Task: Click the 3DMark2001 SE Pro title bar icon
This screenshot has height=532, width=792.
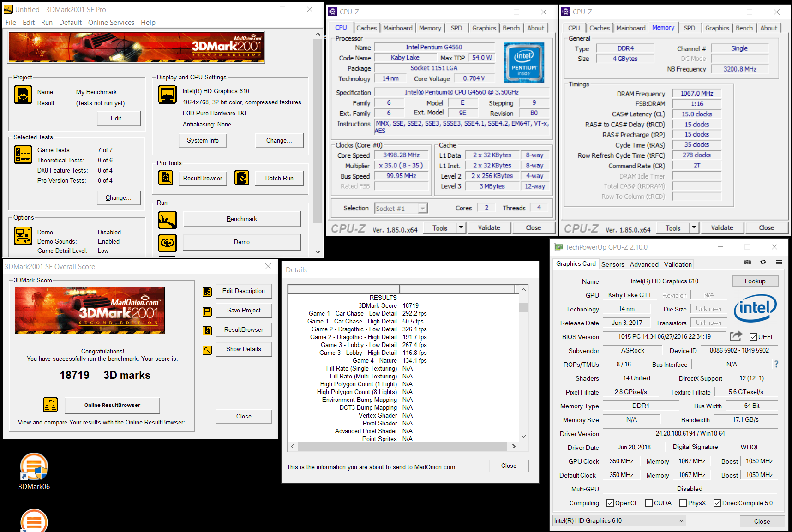Action: 8,9
